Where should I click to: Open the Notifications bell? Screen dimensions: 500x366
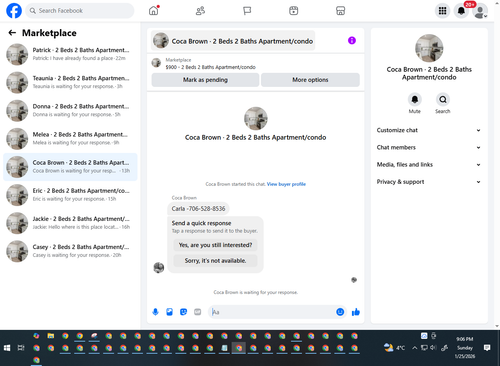pyautogui.click(x=461, y=11)
